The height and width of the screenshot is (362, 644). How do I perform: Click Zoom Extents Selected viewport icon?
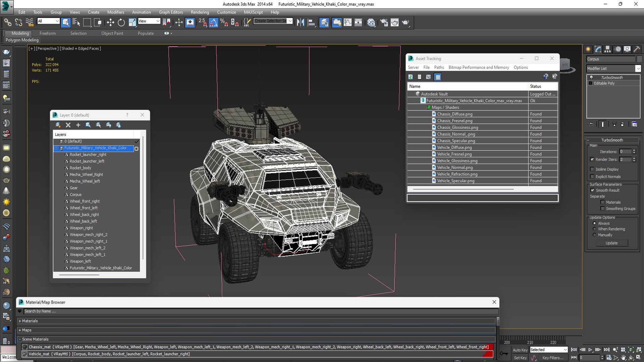tap(631, 350)
